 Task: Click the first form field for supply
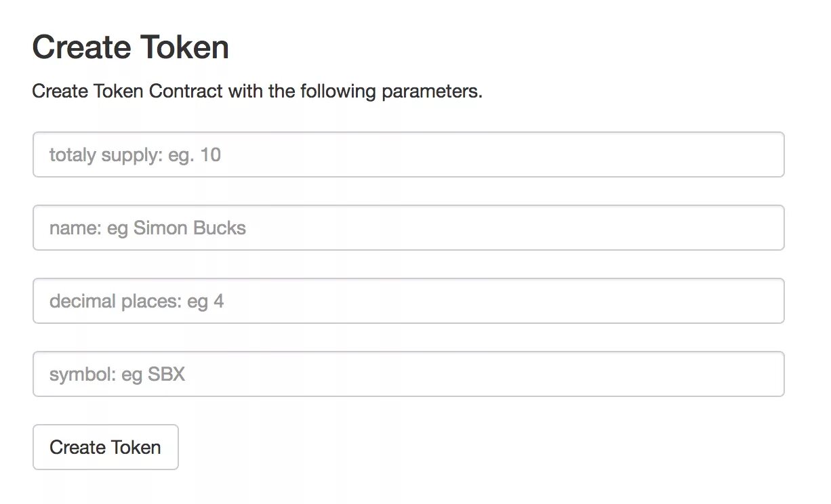point(408,155)
